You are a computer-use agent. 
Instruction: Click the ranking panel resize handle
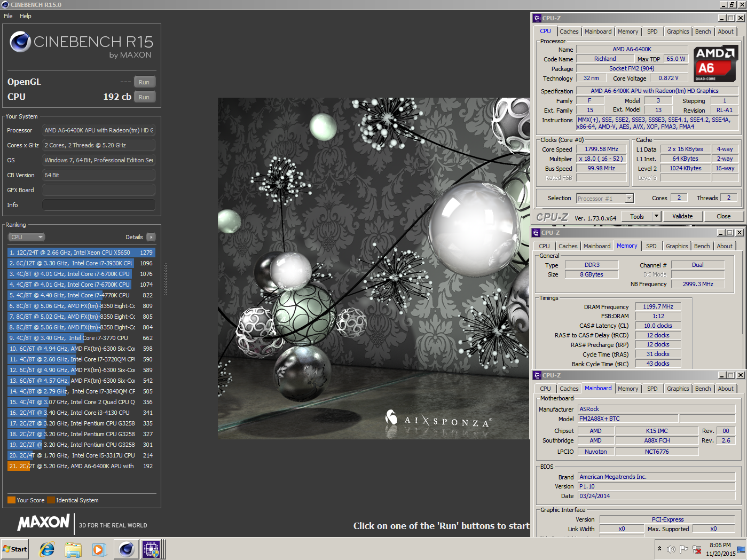pos(166,278)
